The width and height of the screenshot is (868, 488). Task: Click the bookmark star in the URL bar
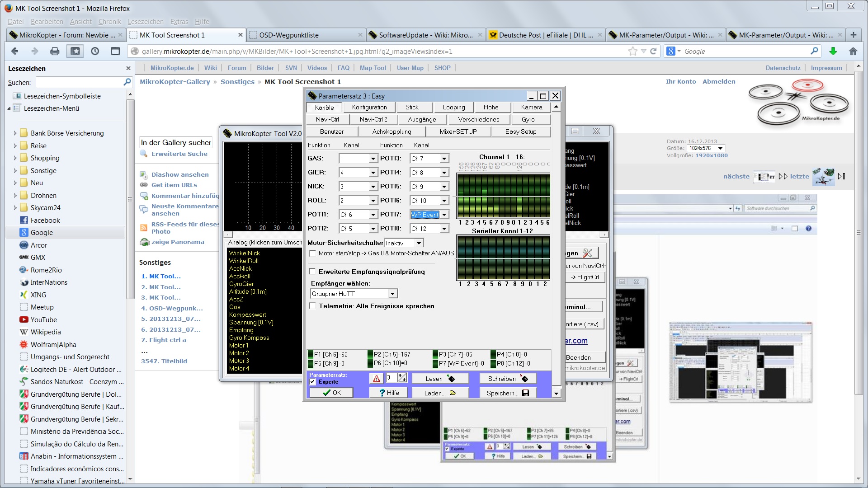[632, 51]
